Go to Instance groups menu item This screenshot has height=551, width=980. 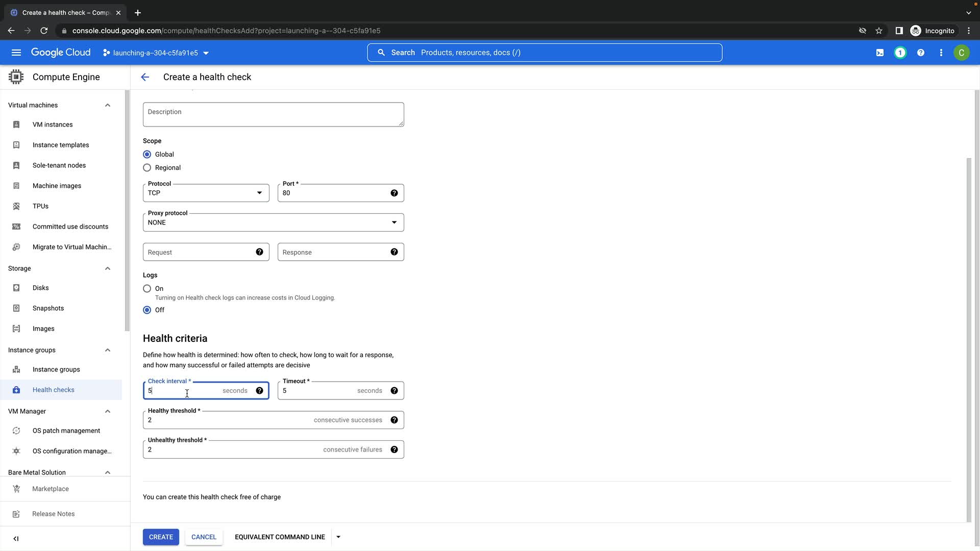tap(56, 369)
